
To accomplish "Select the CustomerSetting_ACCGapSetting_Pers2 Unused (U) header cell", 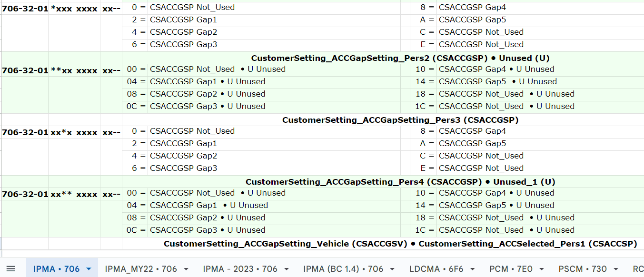I will 400,58.
